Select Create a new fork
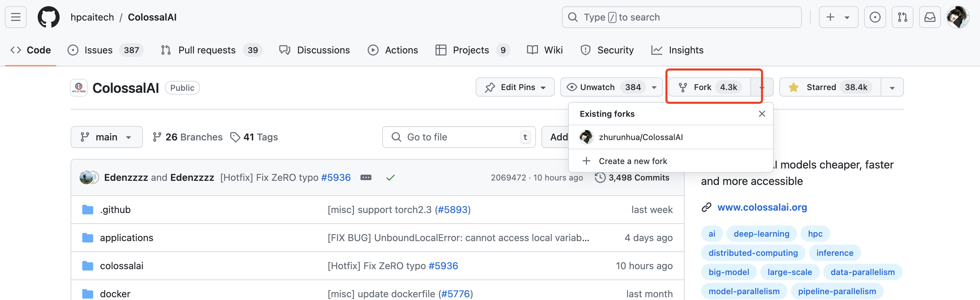980x300 pixels. (671, 161)
